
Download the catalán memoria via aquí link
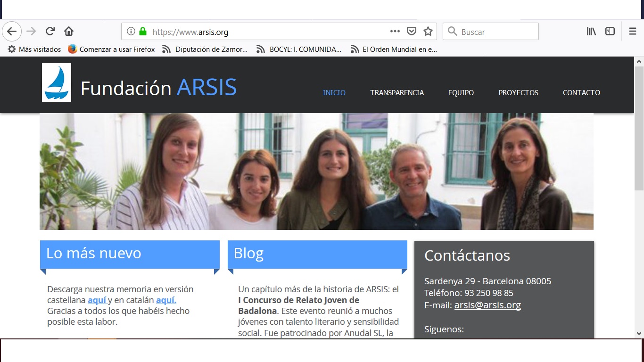coord(166,300)
